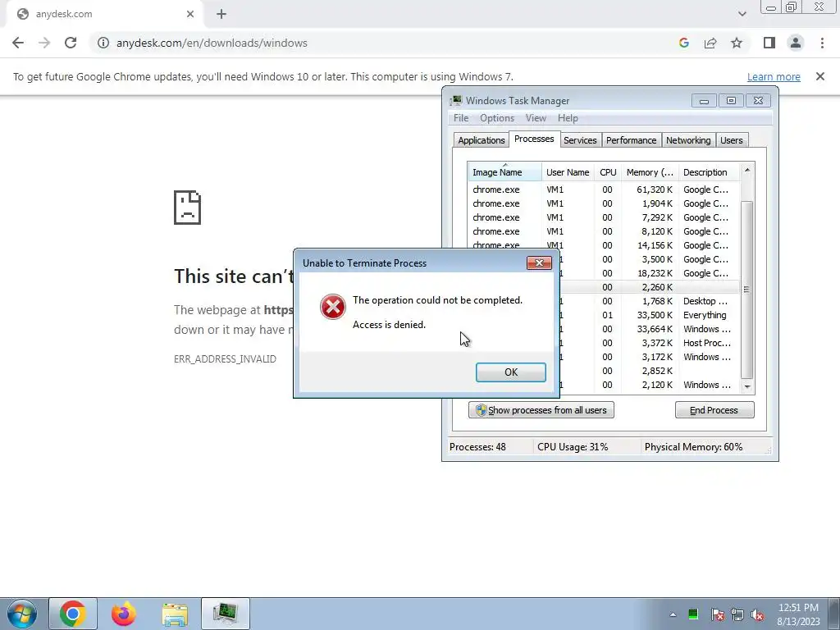Select the Everything process row
This screenshot has width=840, height=630.
[650, 315]
